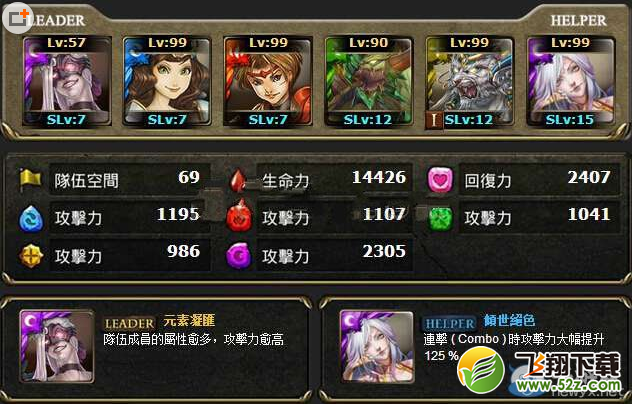The height and width of the screenshot is (404, 632).
Task: Select the Lv:99 white beast card
Action: pyautogui.click(x=470, y=81)
